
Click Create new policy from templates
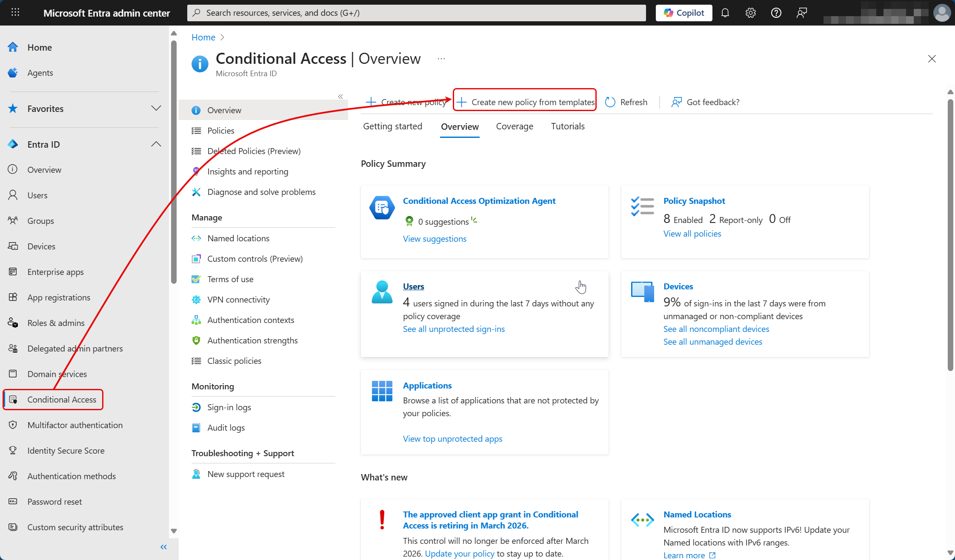525,102
